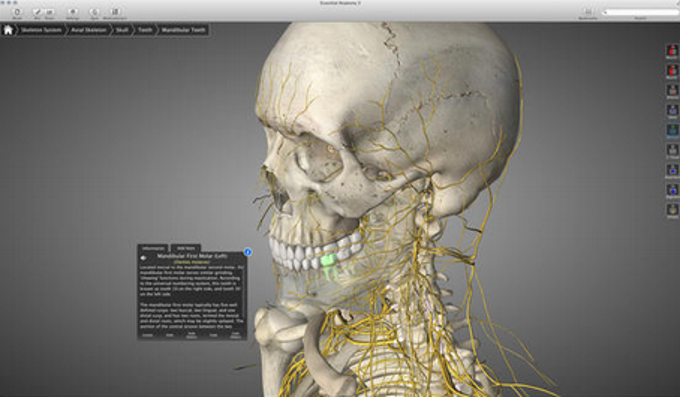Click Hide Others in the info panel
This screenshot has width=680, height=397.
[x=191, y=335]
